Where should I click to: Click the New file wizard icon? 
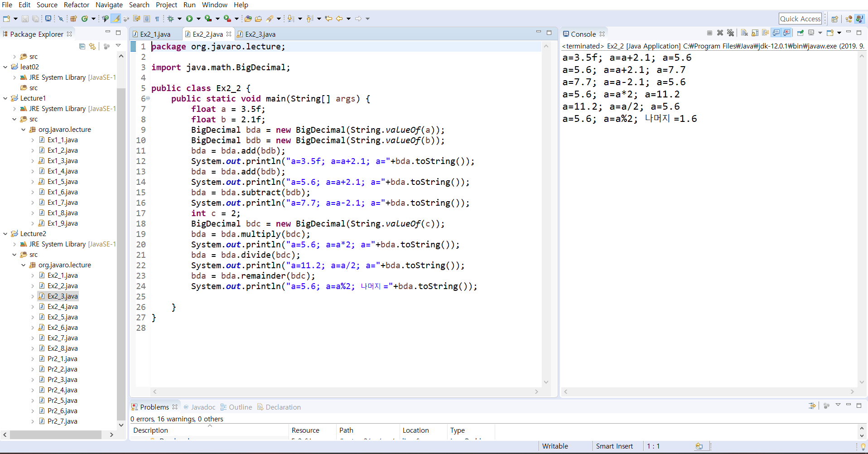click(x=6, y=19)
